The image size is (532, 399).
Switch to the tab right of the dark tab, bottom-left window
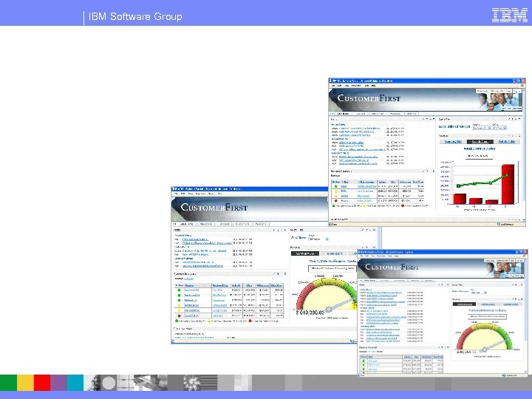(334, 253)
